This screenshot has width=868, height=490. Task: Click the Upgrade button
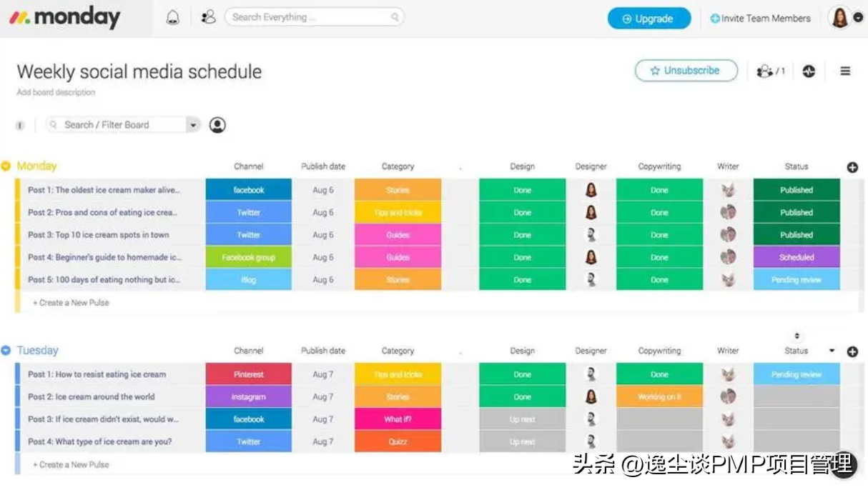pos(648,19)
